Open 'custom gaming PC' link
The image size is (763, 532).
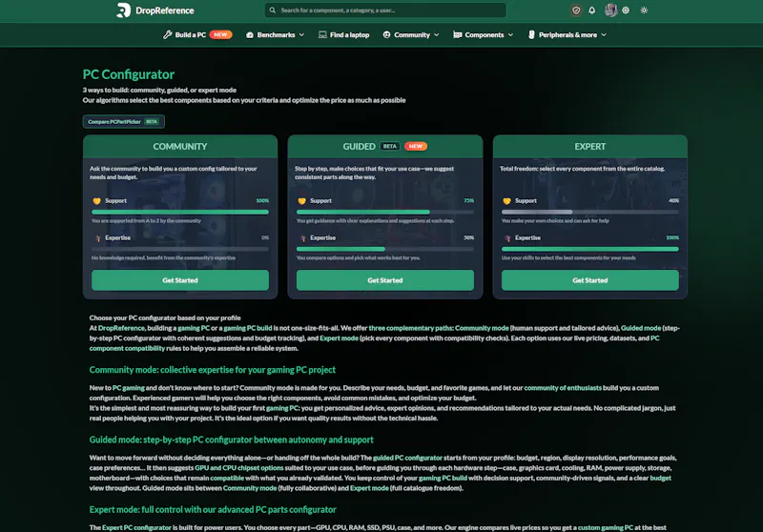coord(606,527)
